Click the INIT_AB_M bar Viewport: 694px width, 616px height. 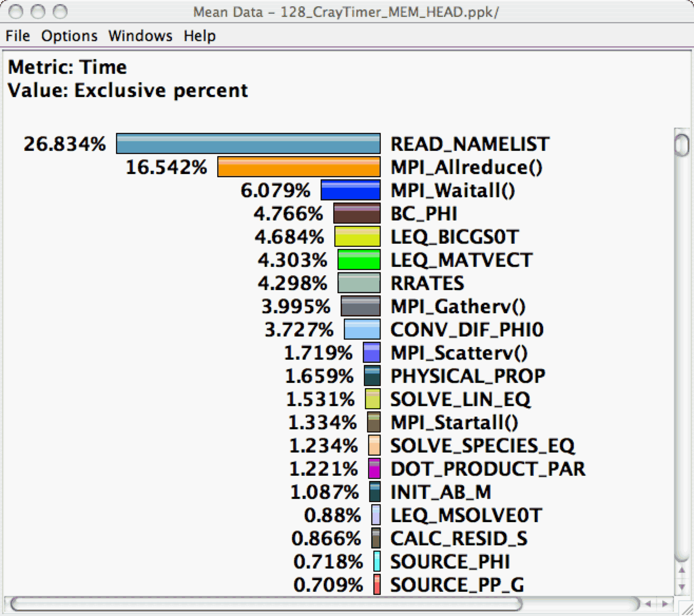(x=375, y=492)
